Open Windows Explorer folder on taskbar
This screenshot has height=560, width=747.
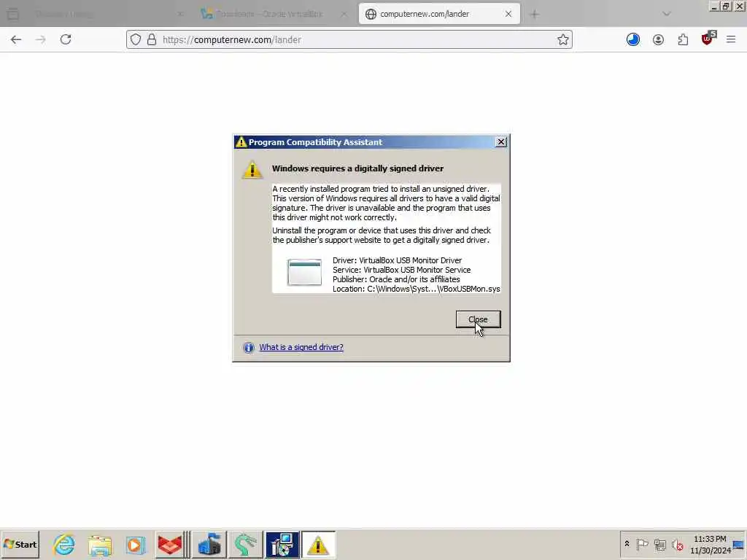click(x=99, y=545)
